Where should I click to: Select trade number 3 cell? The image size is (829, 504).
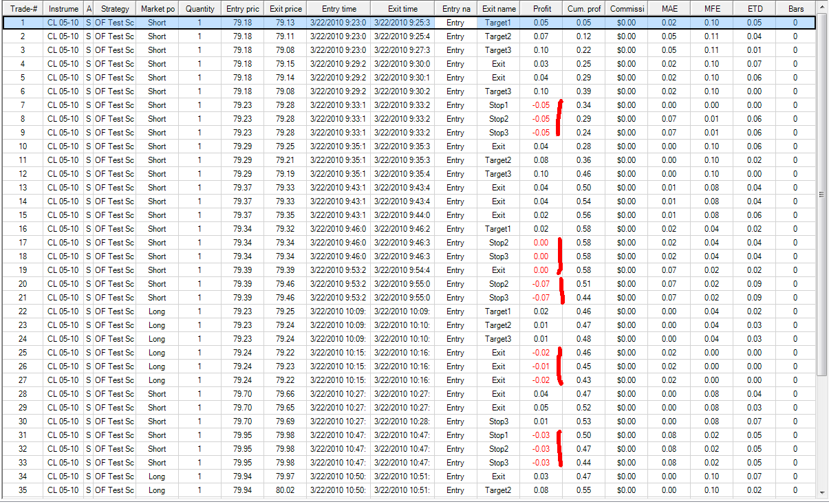click(23, 50)
